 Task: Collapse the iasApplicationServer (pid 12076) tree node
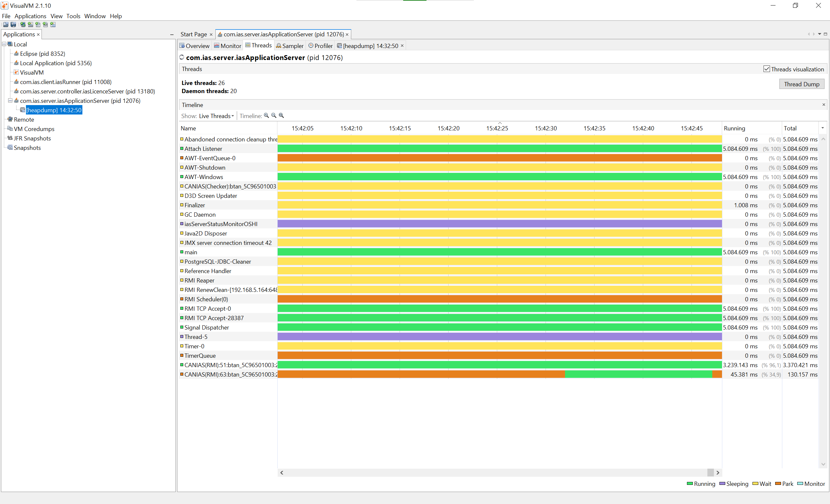point(10,101)
